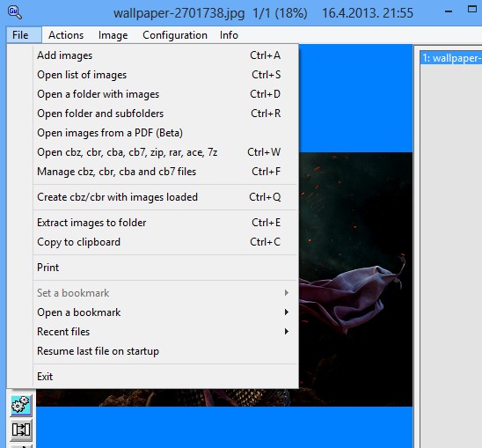Select Open list of images
This screenshot has height=448, width=482.
165,75
